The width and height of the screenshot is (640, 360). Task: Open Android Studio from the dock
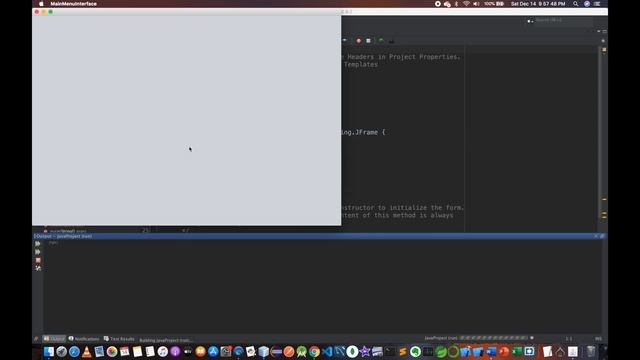302,351
